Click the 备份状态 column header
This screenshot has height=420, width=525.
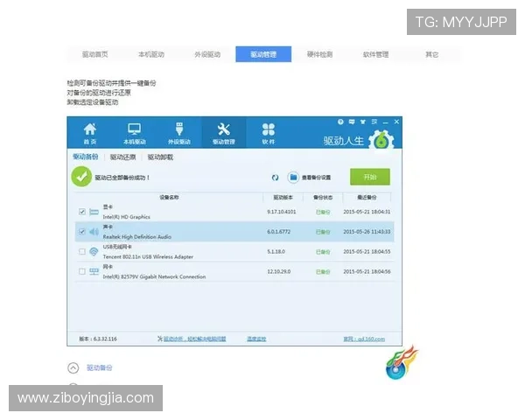coord(323,197)
